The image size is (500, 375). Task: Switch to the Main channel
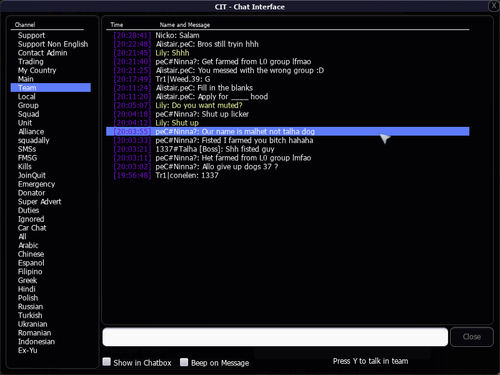[x=26, y=79]
